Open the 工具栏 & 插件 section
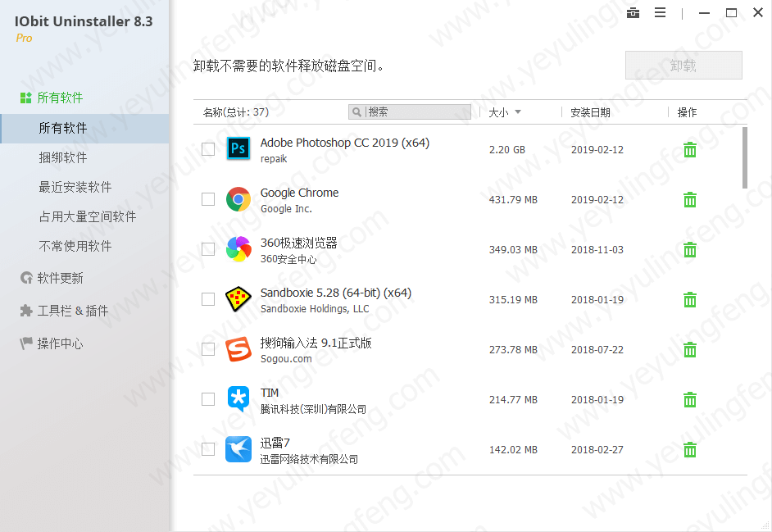Screen dimensions: 772x532 (64, 311)
